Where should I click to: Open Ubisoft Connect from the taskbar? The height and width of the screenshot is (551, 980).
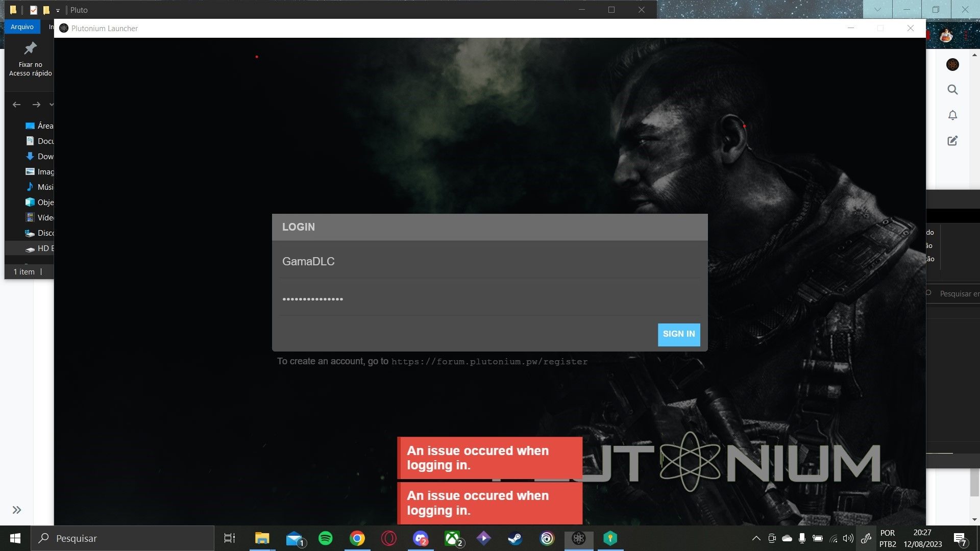547,538
